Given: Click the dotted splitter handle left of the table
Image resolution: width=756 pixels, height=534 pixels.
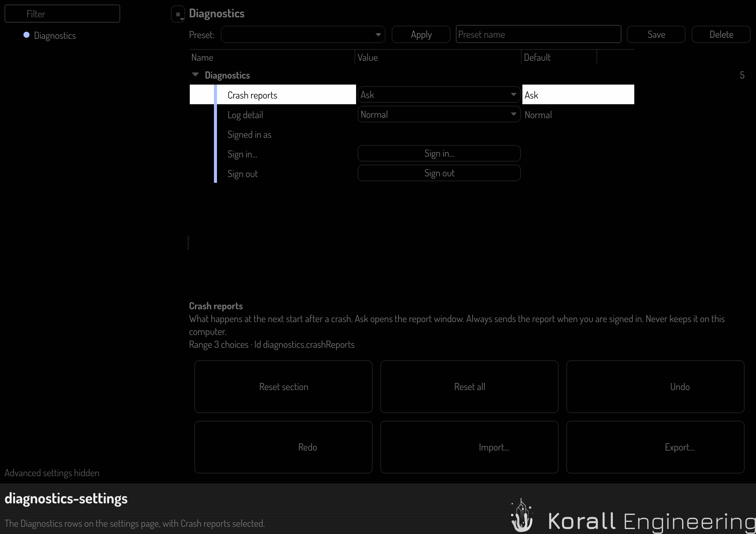Looking at the screenshot, I should tap(188, 243).
